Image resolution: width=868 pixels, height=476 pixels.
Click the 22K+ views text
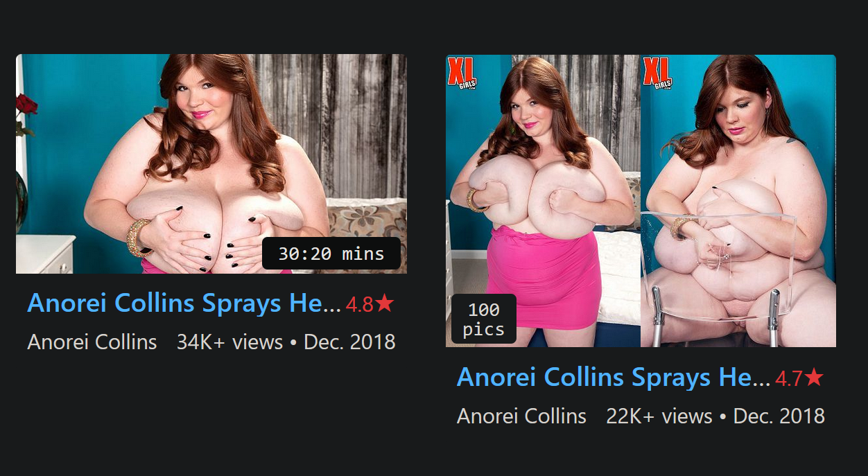659,416
